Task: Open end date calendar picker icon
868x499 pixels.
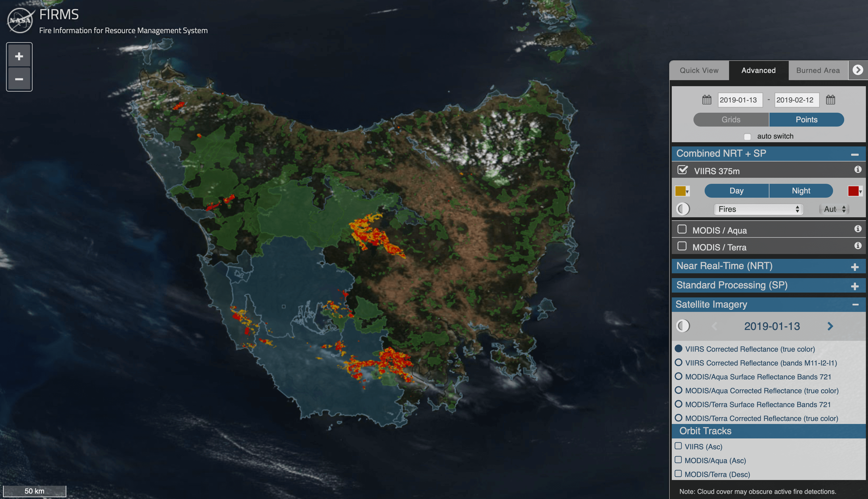Action: pos(830,100)
